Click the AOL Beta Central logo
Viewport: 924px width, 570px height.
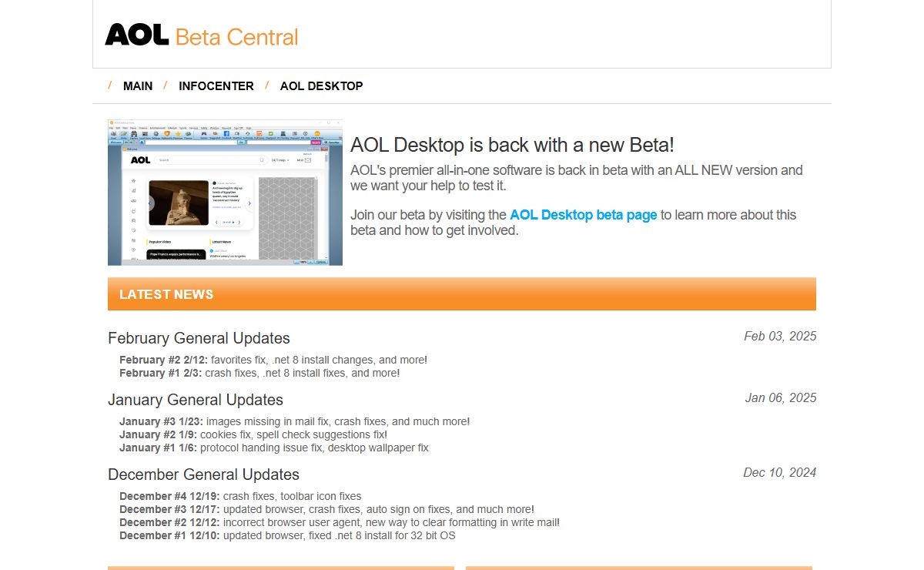(201, 35)
